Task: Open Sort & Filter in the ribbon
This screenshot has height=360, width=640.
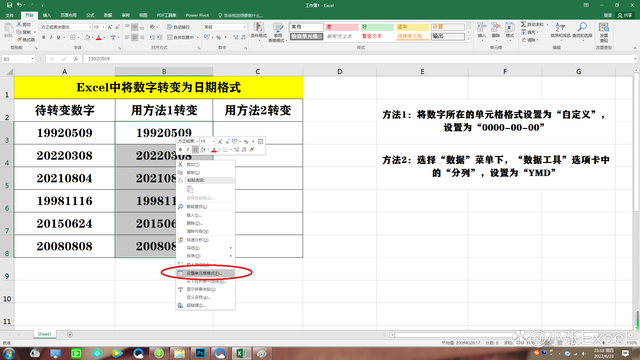Action: [x=560, y=31]
